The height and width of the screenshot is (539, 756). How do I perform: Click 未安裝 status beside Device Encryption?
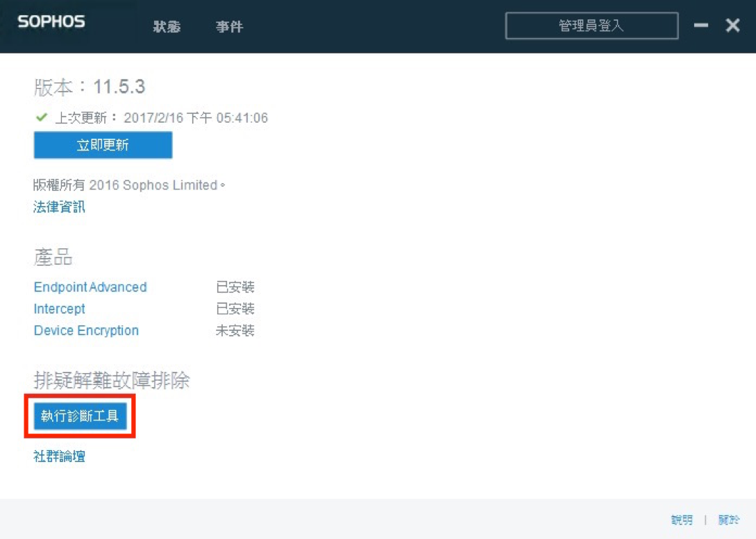235,330
